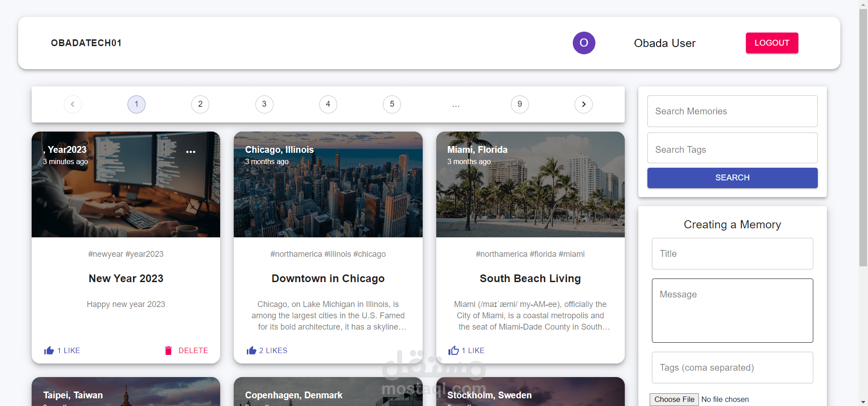Image resolution: width=868 pixels, height=406 pixels.
Task: Click the Happy new year 2023 message
Action: [x=126, y=304]
